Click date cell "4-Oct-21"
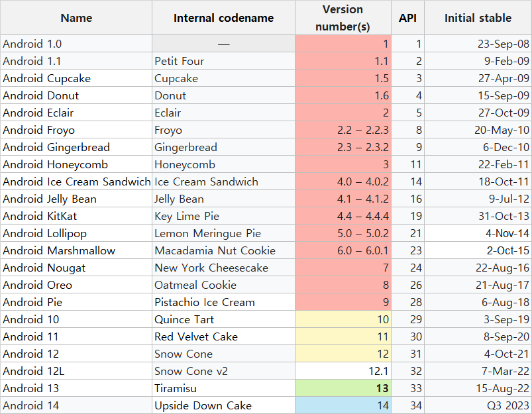 (478, 354)
